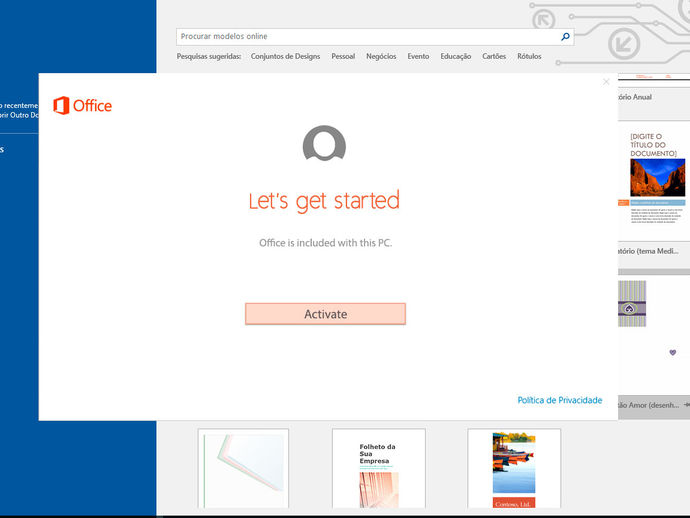The width and height of the screenshot is (690, 518).
Task: Open the Política de Privacidade link
Action: [560, 400]
